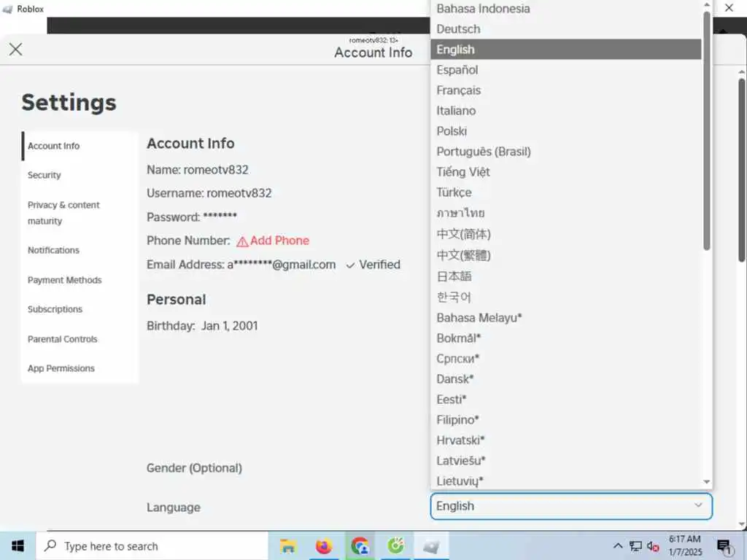This screenshot has width=747, height=560.
Task: Pick Eesti* from language list
Action: [x=565, y=400]
